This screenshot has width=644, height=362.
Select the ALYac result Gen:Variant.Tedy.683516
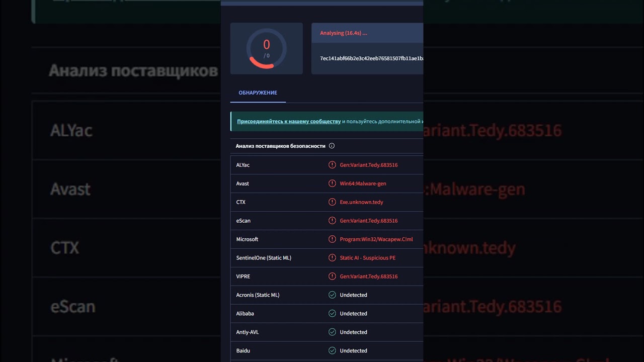tap(369, 165)
